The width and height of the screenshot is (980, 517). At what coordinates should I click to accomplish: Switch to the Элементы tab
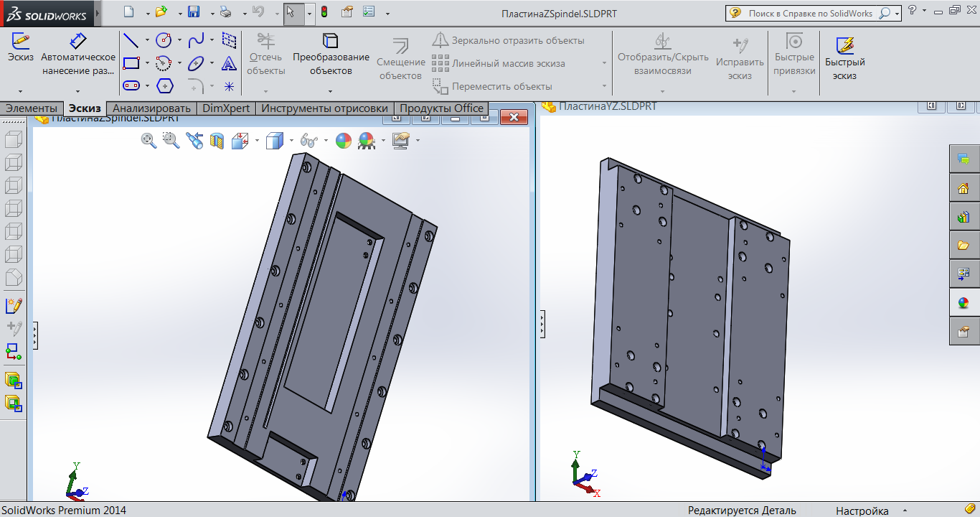(x=32, y=108)
